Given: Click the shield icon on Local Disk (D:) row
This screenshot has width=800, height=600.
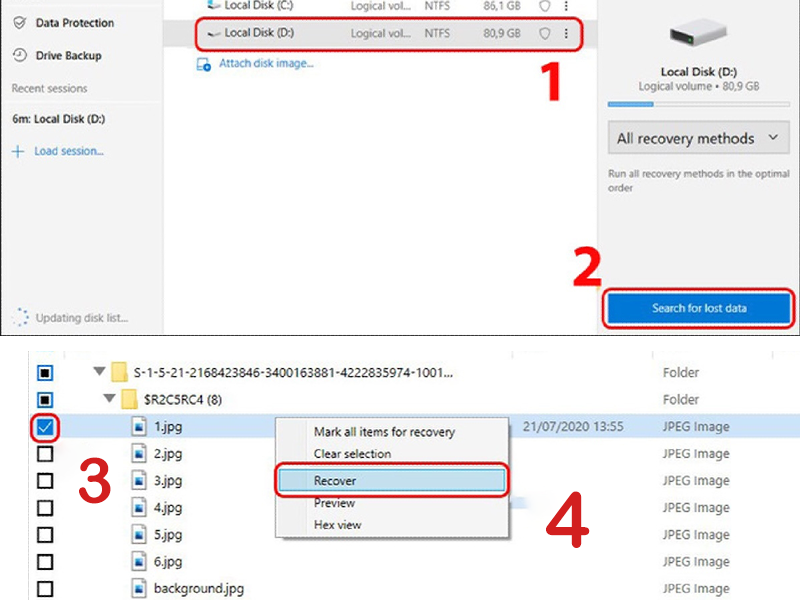Looking at the screenshot, I should coord(545,33).
